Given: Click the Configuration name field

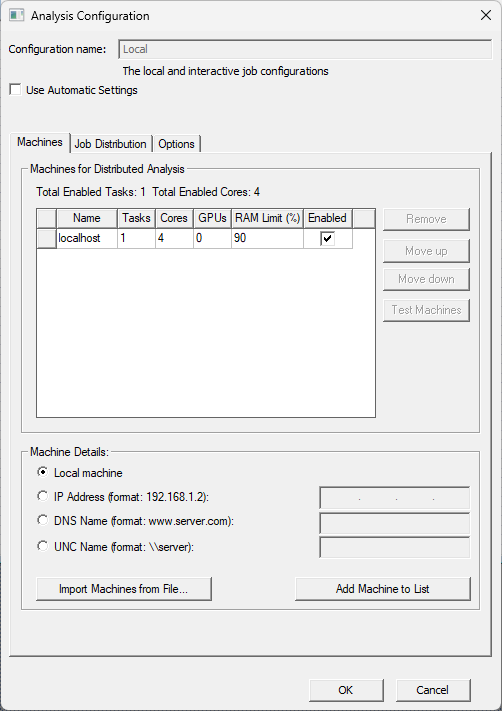Looking at the screenshot, I should (305, 49).
